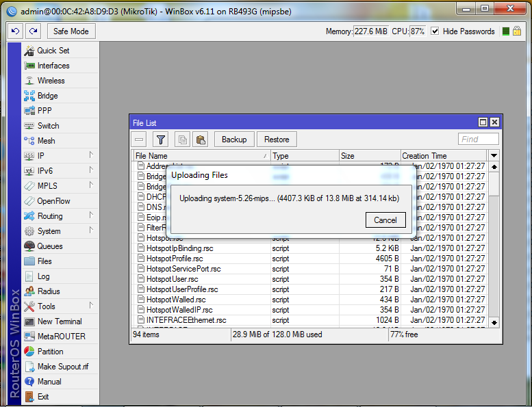Screen dimensions: 532x407
Task: Expand the IPv6 submenu arrow
Action: 91,170
